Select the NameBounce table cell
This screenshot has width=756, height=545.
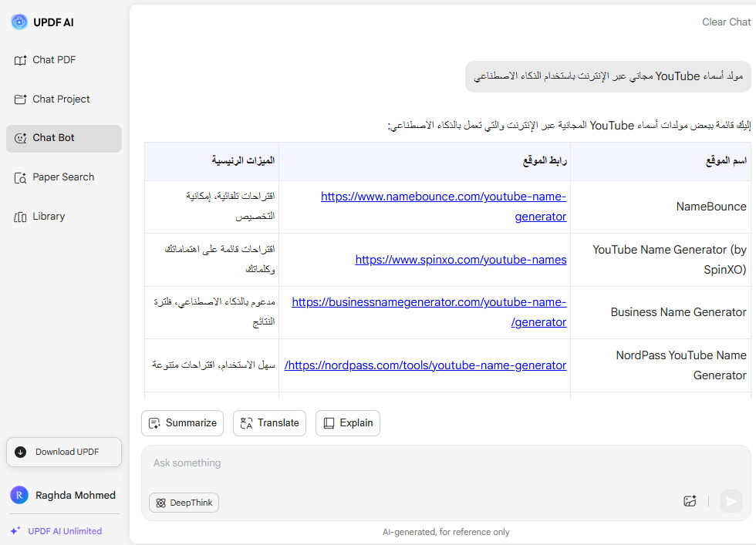660,207
